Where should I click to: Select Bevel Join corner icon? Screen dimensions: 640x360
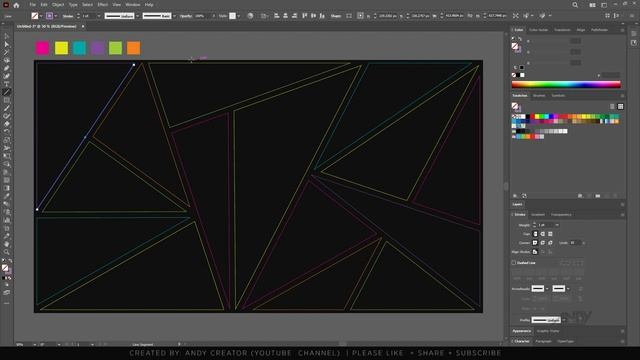550,243
